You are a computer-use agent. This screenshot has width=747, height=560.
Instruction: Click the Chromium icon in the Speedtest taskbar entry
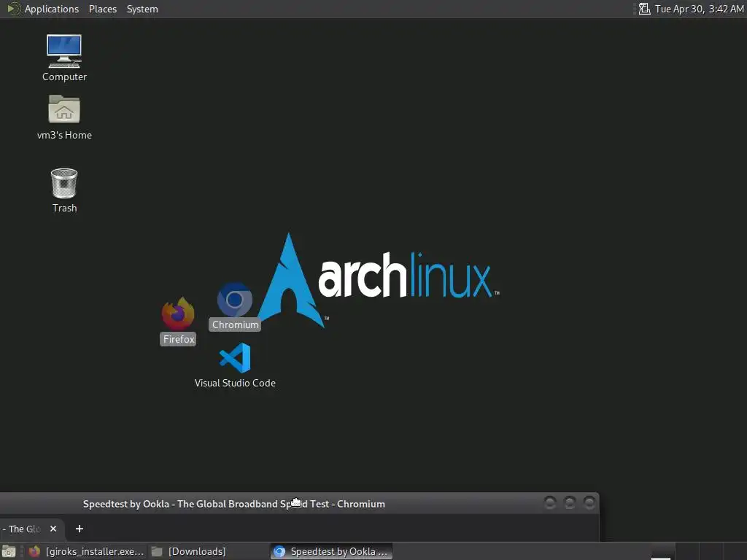279,551
